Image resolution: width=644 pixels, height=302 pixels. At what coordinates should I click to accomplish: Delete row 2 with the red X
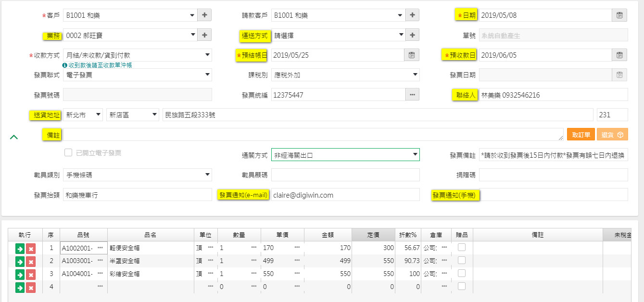(31, 261)
